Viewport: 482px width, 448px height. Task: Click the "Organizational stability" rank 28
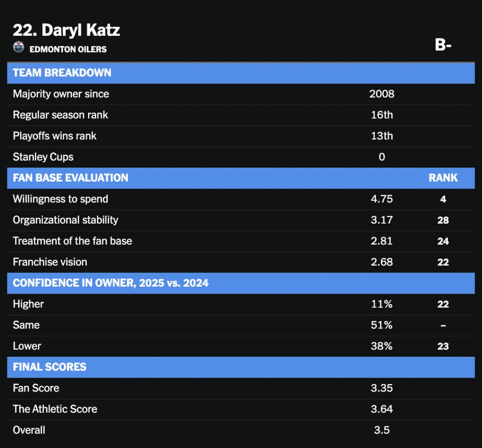coord(443,220)
